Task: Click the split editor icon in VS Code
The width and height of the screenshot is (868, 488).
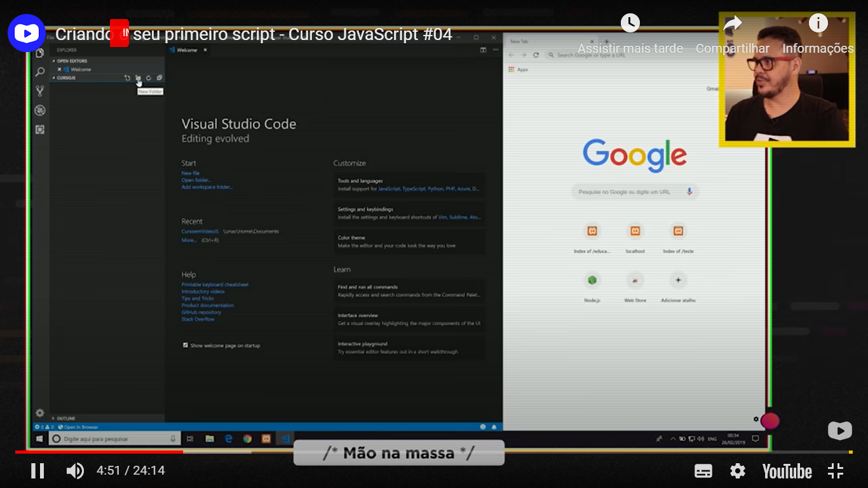Action: click(x=483, y=50)
